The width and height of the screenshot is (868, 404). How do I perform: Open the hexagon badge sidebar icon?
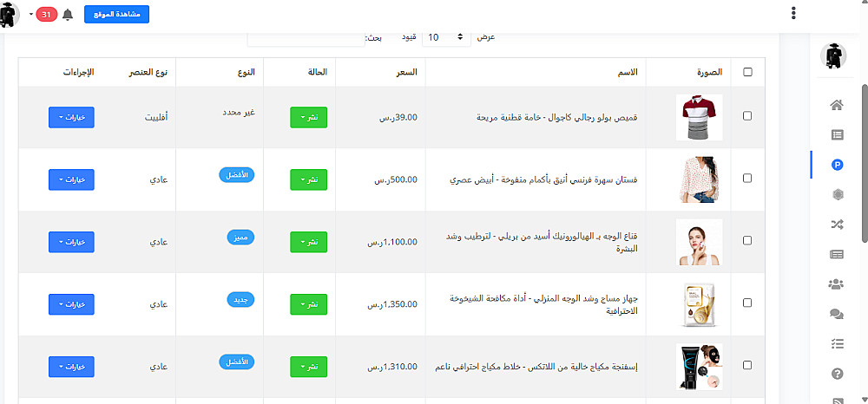click(837, 194)
